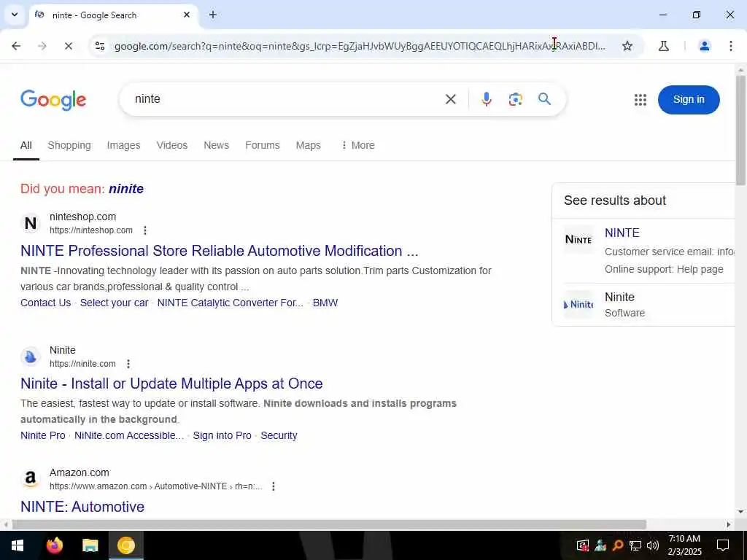This screenshot has width=747, height=560.
Task: Switch to the Shopping tab
Action: pos(69,145)
